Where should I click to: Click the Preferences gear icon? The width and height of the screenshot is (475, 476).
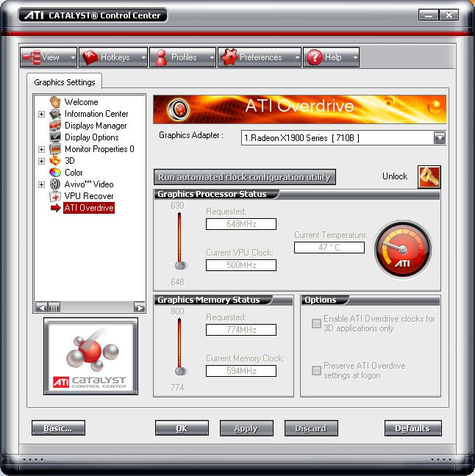(x=229, y=57)
